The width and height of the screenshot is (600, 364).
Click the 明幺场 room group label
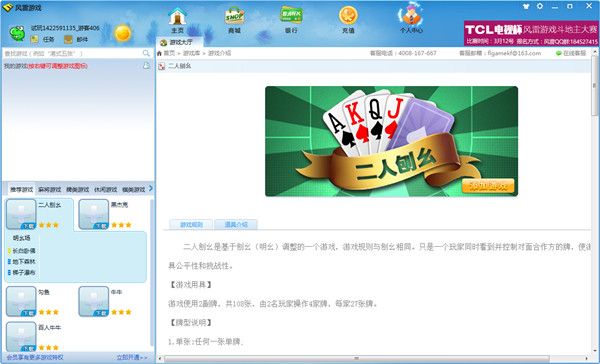21,238
